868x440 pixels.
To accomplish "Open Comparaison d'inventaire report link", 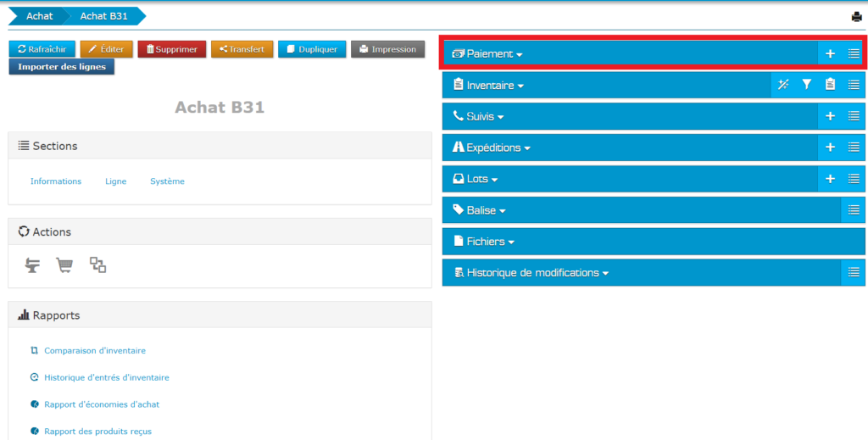I will pos(94,350).
